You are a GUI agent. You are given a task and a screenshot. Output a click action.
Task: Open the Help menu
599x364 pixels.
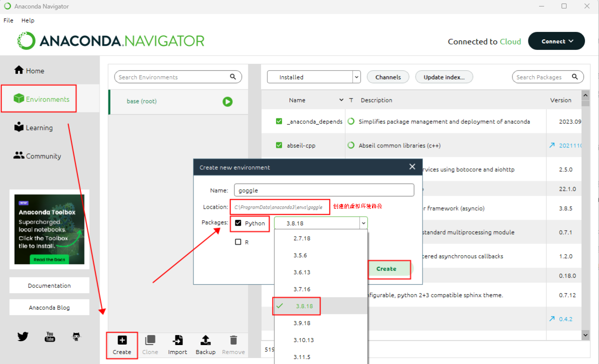click(28, 20)
